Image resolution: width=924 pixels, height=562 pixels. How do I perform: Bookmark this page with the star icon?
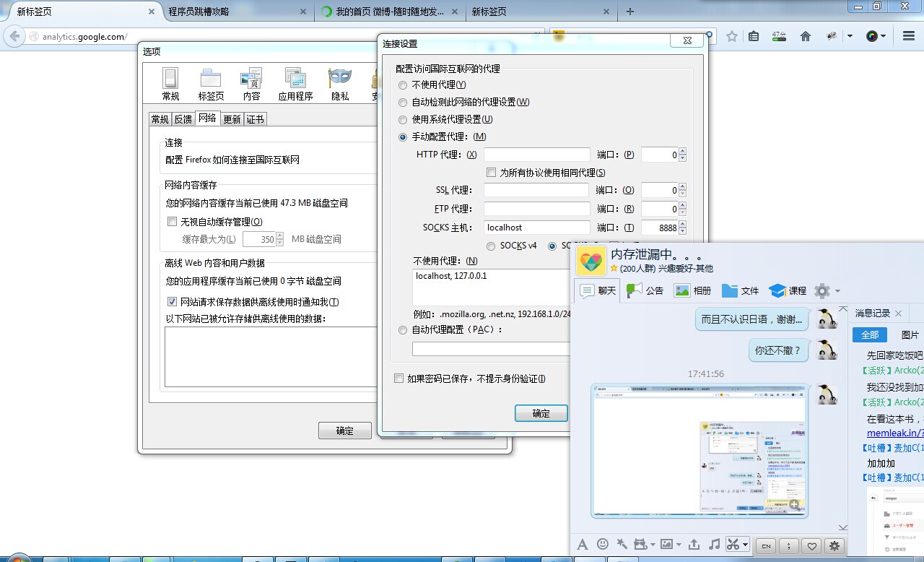coord(732,36)
